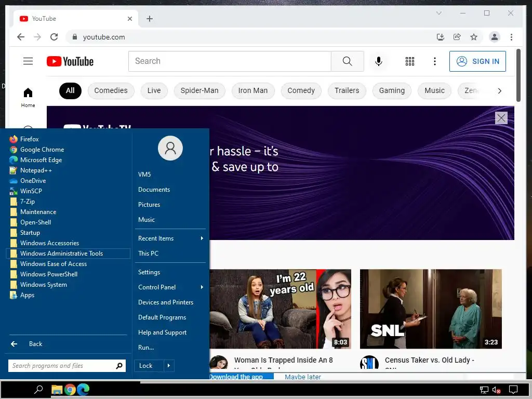Reload the page in Chrome
The height and width of the screenshot is (399, 532).
click(x=54, y=37)
